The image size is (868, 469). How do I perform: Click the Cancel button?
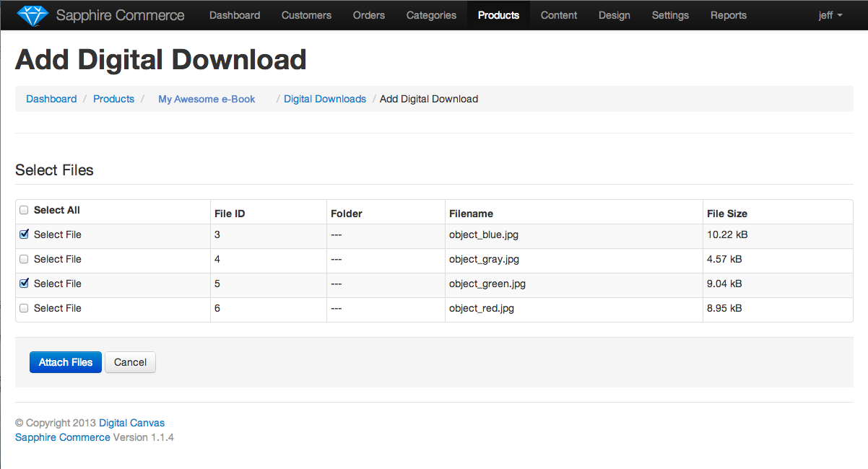click(130, 362)
